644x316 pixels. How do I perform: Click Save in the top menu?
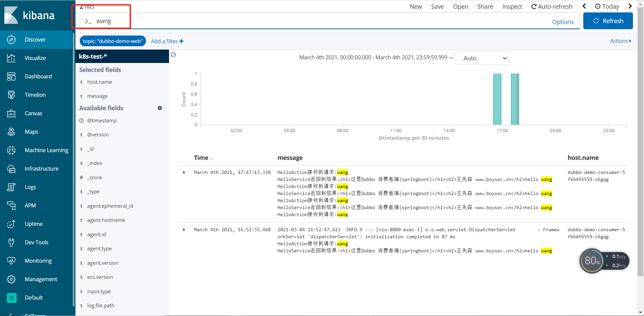pyautogui.click(x=437, y=6)
